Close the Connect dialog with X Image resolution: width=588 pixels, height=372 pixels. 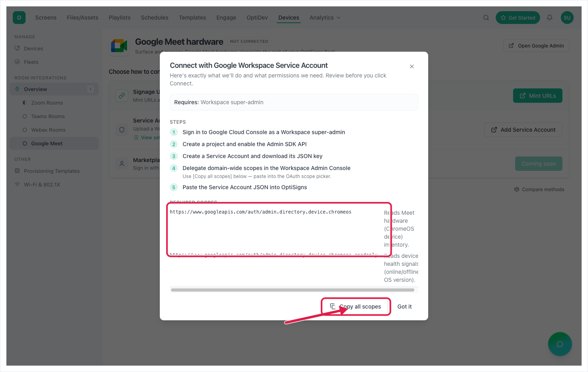pos(412,66)
